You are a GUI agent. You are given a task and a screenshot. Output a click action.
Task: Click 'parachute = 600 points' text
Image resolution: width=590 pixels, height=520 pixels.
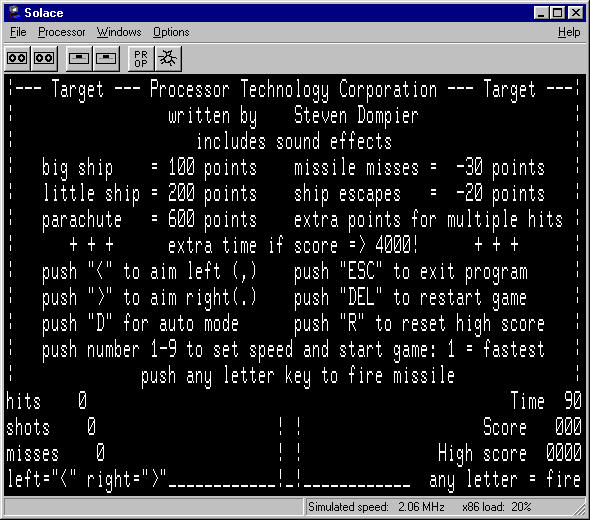[149, 219]
